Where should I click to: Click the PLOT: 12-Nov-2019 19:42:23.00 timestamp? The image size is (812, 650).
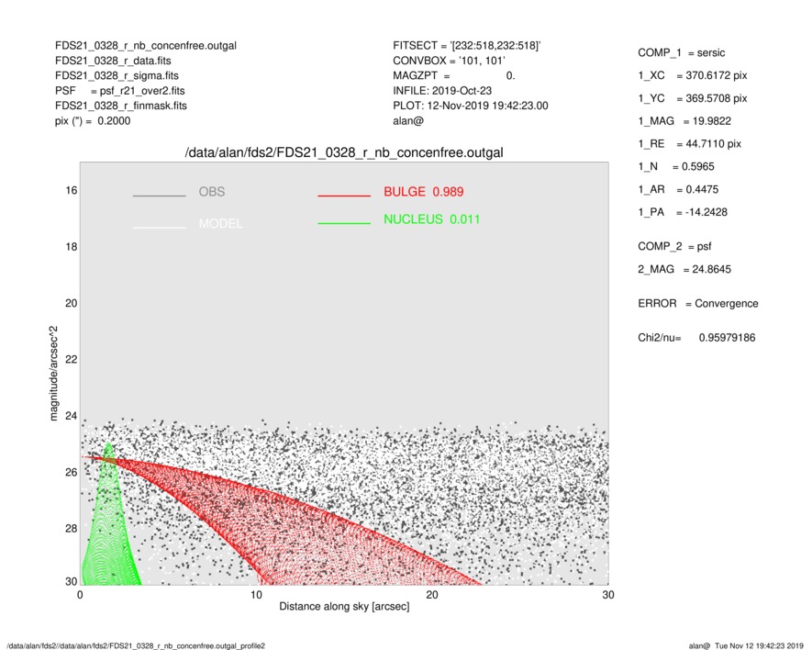point(470,106)
